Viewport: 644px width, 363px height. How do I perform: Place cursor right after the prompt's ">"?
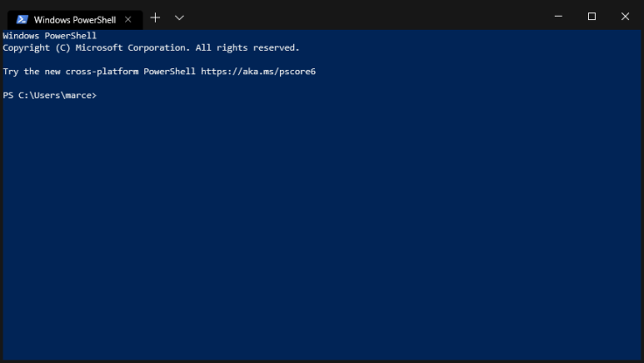100,95
